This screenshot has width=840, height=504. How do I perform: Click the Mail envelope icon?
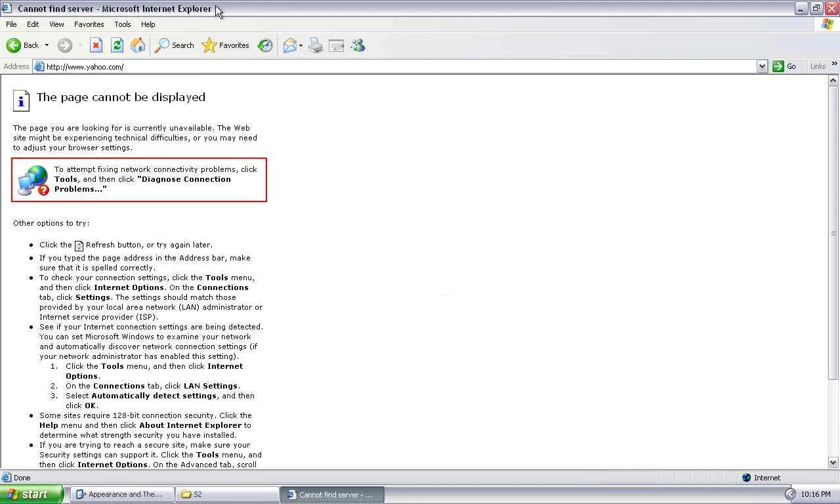[289, 45]
